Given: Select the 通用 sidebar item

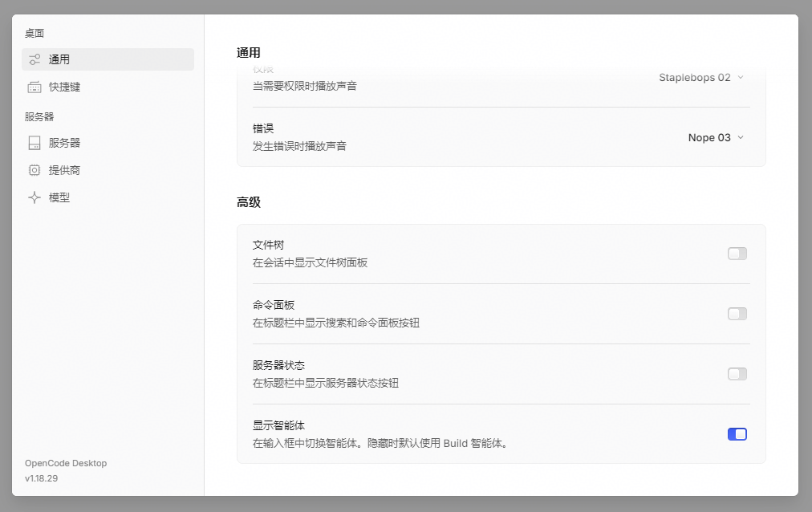Looking at the screenshot, I should [108, 59].
